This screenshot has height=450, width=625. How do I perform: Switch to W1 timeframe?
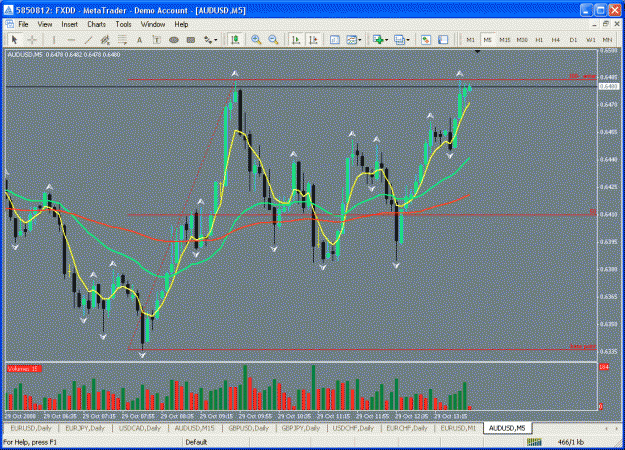point(590,40)
